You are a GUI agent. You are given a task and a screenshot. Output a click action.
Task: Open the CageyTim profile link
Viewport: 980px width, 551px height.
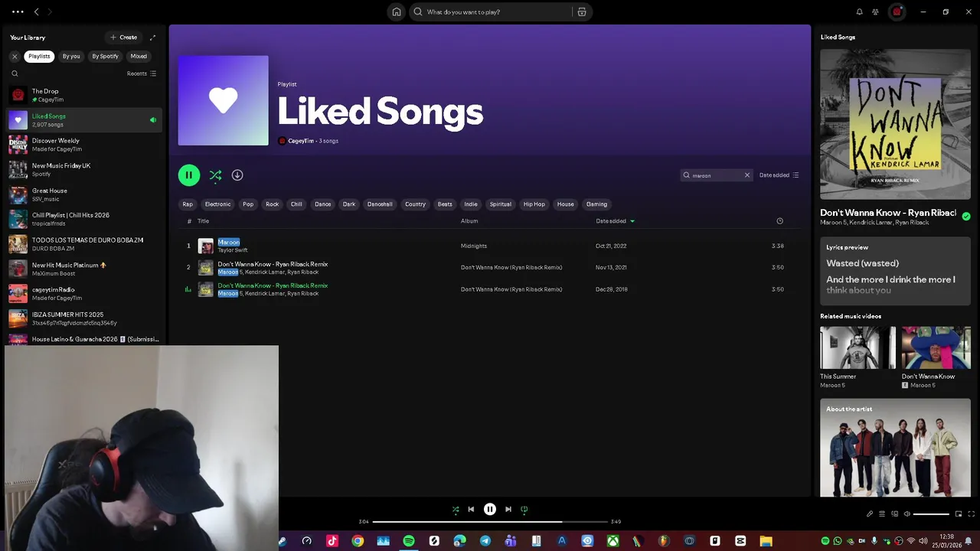(301, 141)
